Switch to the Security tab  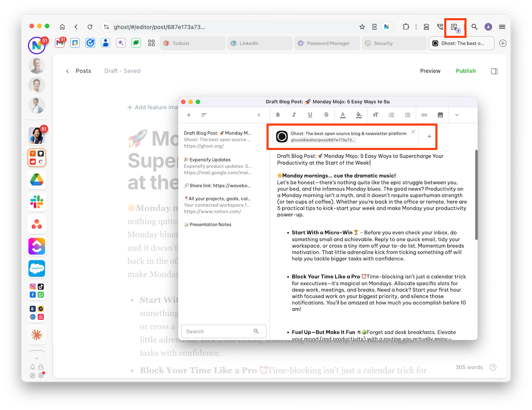[394, 44]
